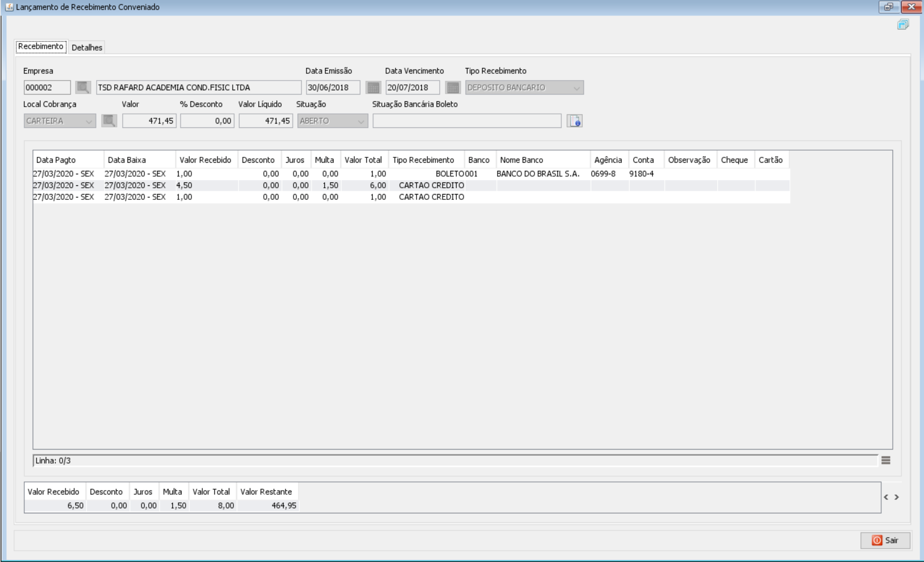The height and width of the screenshot is (562, 924).
Task: Open the Situação ABERTO dropdown
Action: [332, 121]
